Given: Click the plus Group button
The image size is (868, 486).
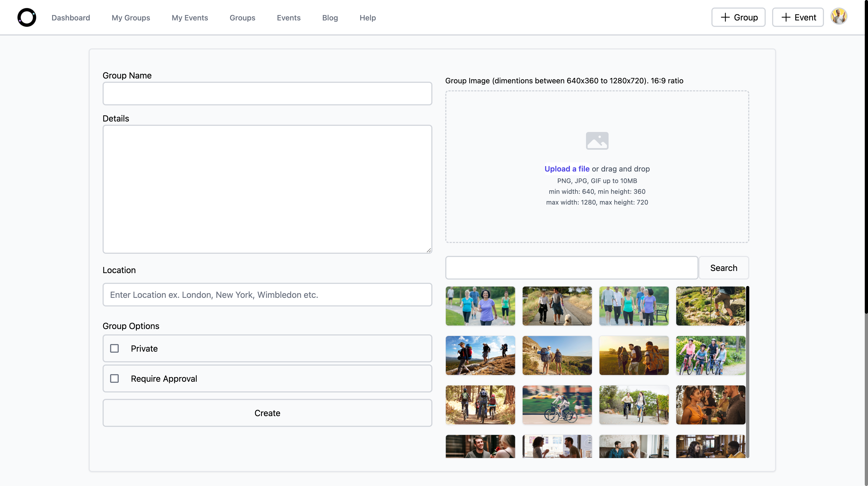Looking at the screenshot, I should tap(738, 17).
